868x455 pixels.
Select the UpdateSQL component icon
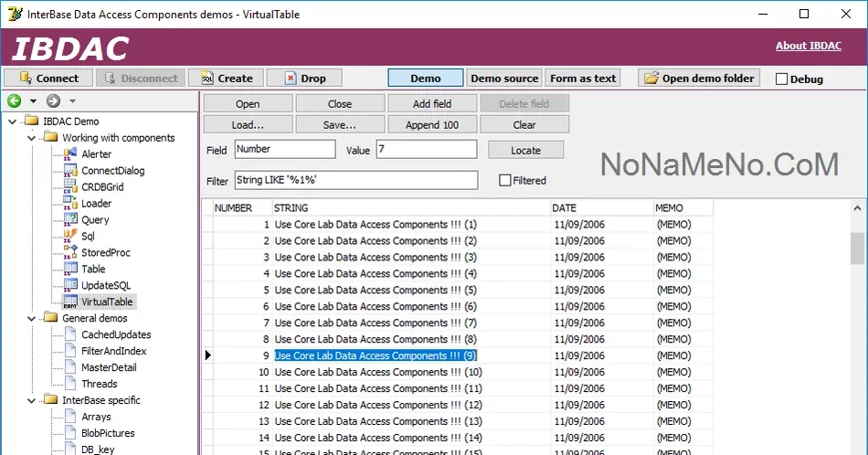70,286
